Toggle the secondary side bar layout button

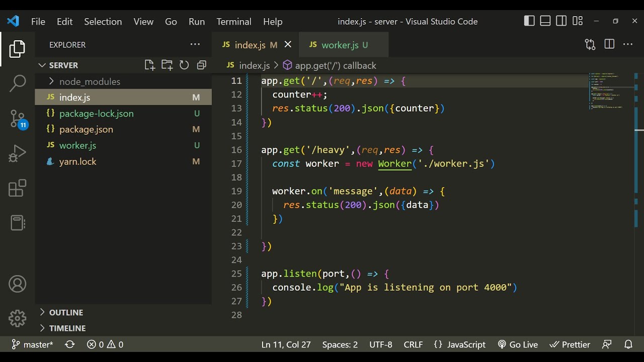pos(561,21)
